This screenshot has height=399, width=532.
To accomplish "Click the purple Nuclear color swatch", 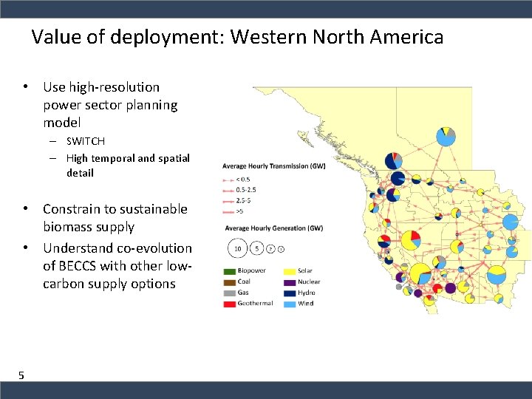I will point(290,282).
